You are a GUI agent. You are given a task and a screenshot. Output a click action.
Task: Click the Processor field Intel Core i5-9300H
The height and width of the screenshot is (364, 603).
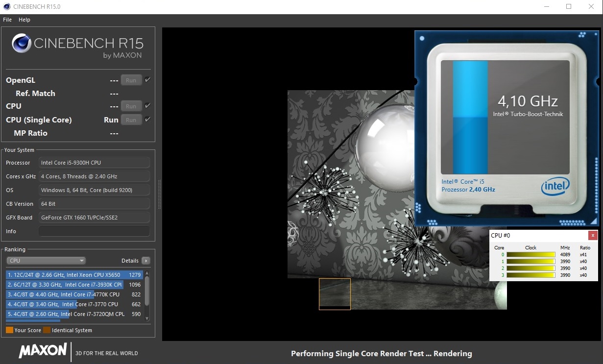coord(94,163)
